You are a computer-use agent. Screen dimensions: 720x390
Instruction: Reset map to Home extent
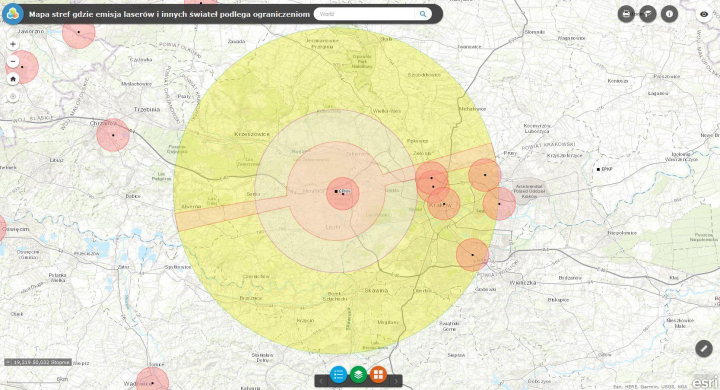click(13, 79)
